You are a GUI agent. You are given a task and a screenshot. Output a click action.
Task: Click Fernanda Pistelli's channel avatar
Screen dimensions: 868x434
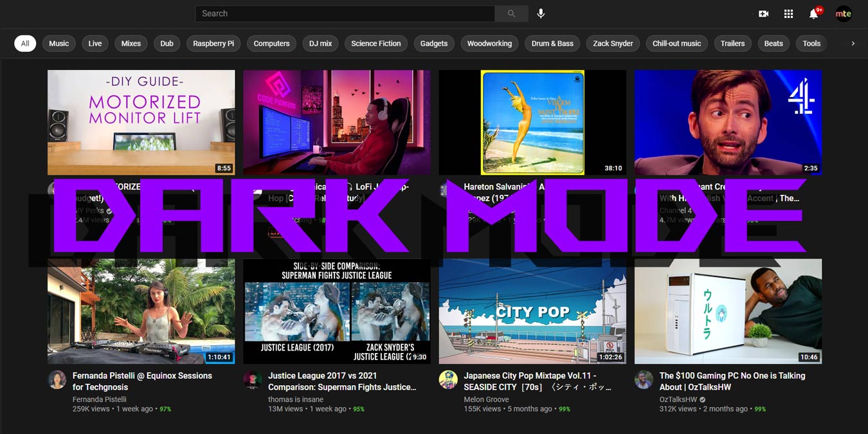click(57, 379)
